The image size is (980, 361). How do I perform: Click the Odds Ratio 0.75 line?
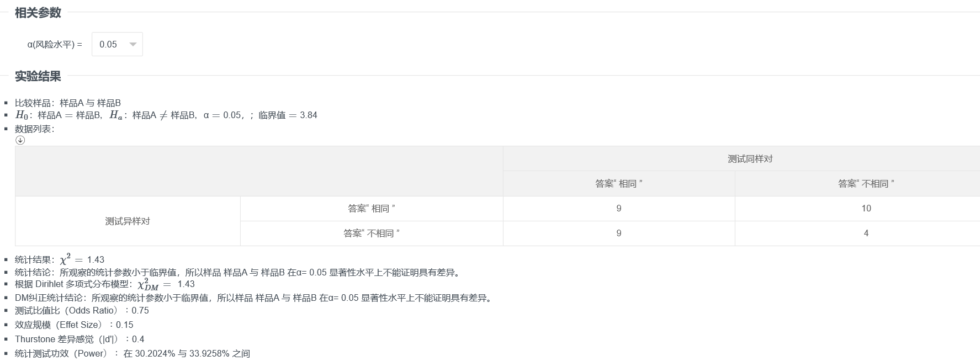(x=82, y=310)
